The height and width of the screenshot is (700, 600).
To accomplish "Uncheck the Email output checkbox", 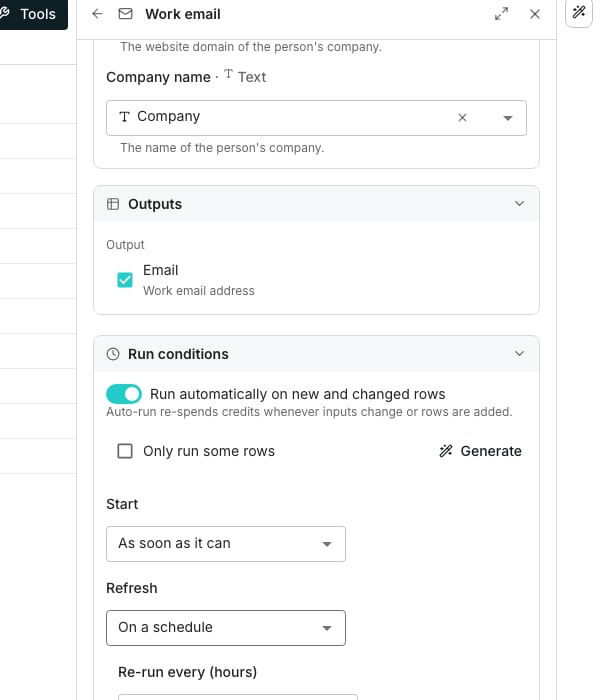I will 125,280.
